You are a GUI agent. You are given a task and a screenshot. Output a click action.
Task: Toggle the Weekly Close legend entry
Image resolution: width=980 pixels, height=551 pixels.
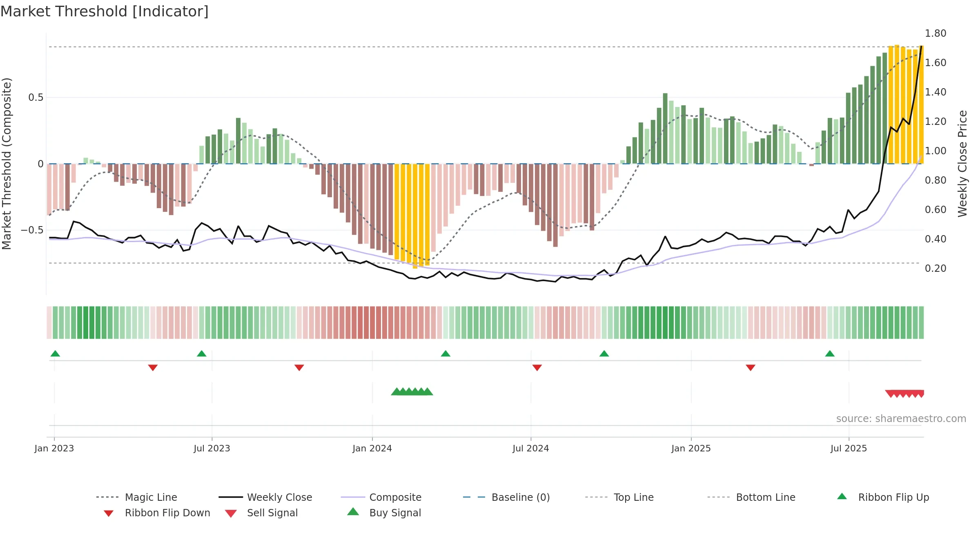click(x=265, y=497)
